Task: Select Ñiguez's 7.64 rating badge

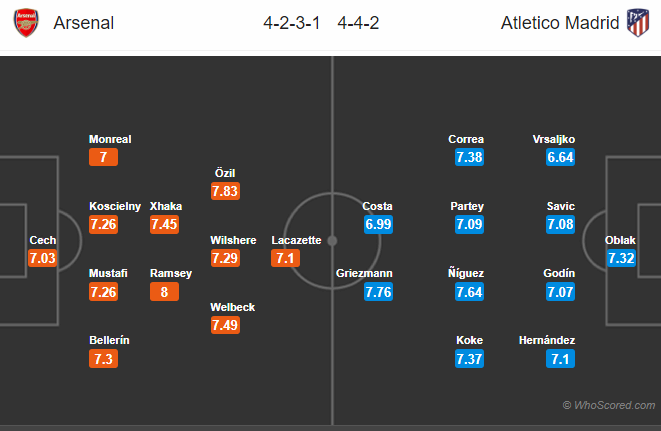Action: tap(467, 291)
